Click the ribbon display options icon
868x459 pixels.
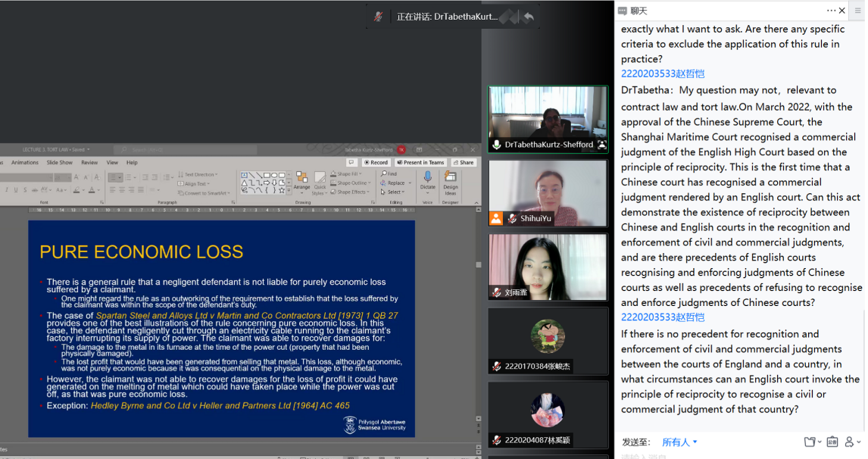(x=419, y=149)
